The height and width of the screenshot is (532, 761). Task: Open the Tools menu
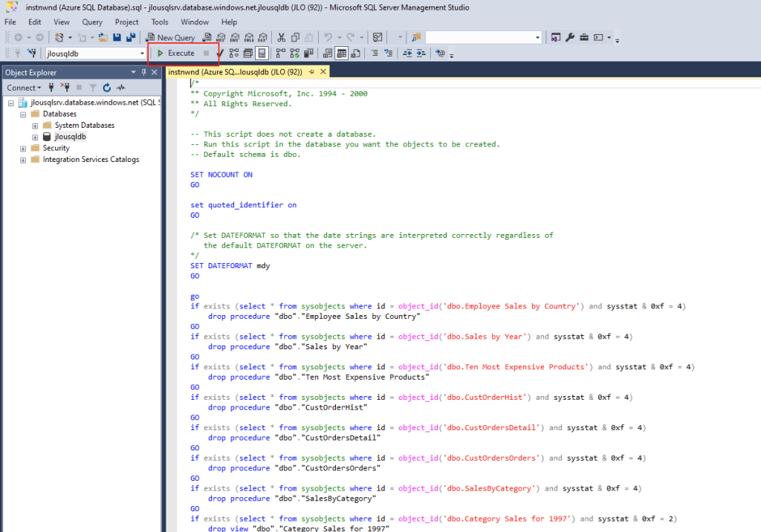tap(160, 22)
